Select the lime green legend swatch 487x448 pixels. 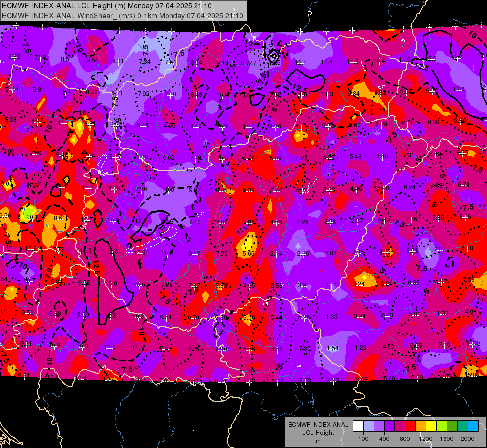pyautogui.click(x=442, y=426)
